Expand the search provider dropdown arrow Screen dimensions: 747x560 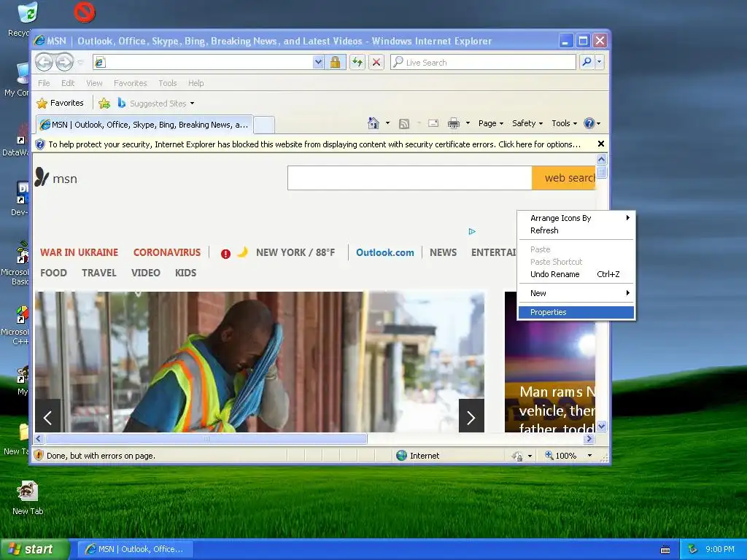point(600,62)
